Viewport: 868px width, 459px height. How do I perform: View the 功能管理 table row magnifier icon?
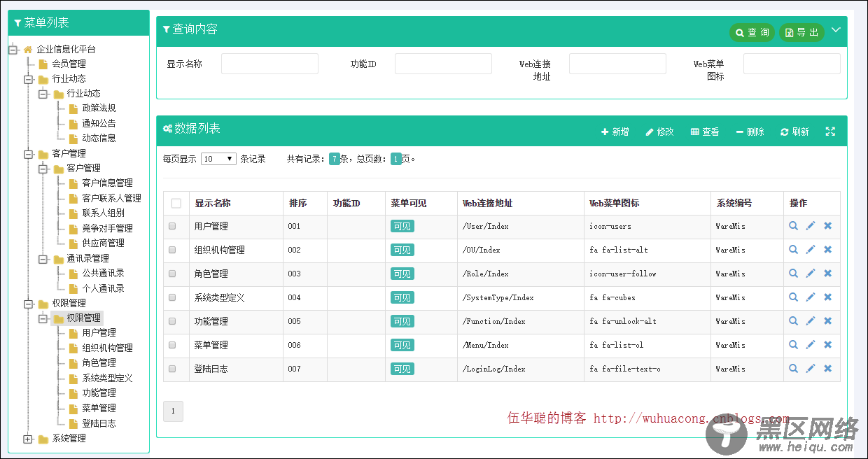pyautogui.click(x=793, y=321)
